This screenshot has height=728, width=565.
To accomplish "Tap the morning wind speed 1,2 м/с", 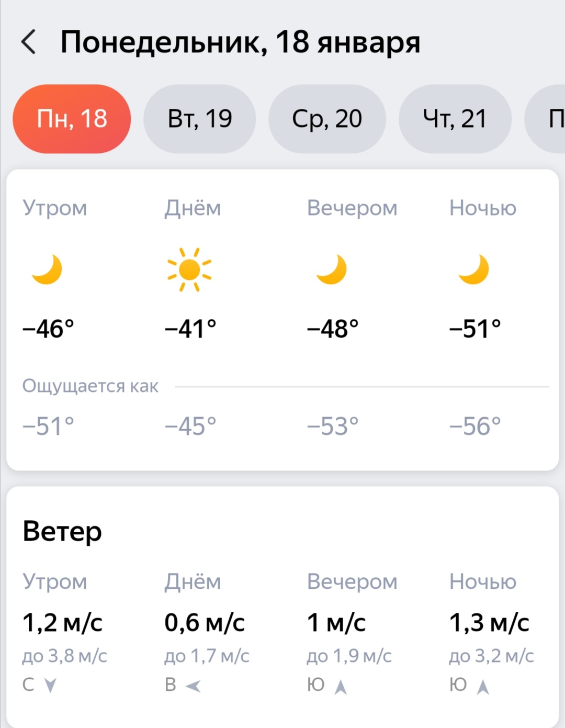I will click(x=62, y=623).
